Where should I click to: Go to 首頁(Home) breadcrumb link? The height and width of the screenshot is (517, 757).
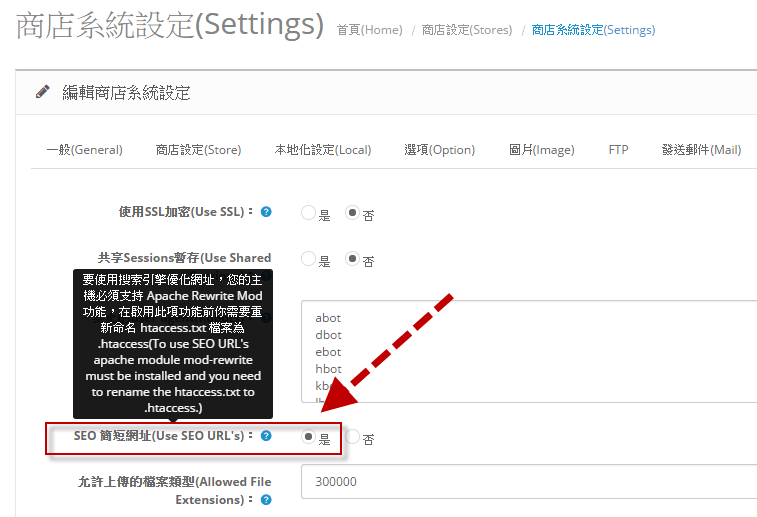coord(369,30)
